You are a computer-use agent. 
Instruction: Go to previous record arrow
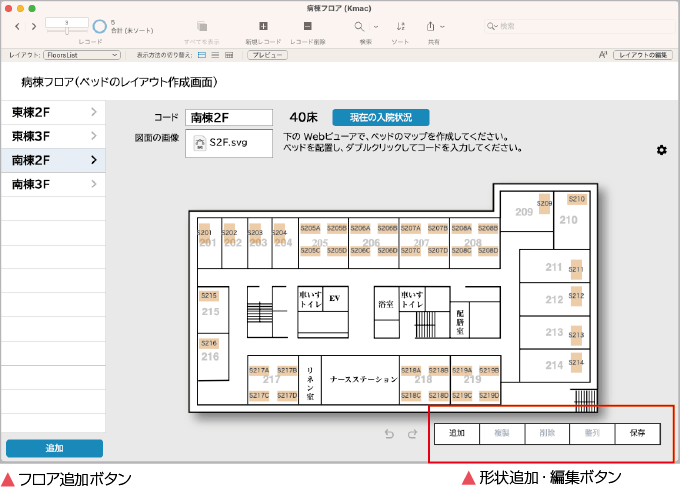[x=17, y=26]
